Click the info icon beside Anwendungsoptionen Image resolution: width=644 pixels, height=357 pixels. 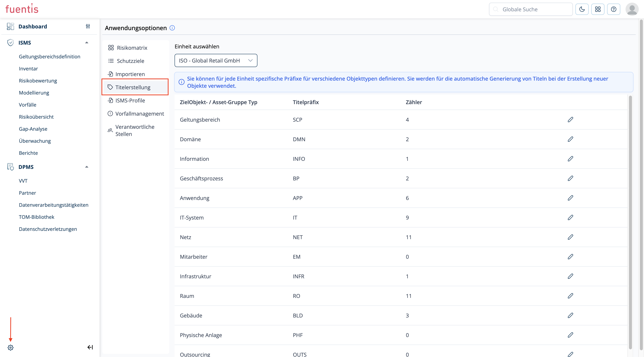(x=172, y=28)
